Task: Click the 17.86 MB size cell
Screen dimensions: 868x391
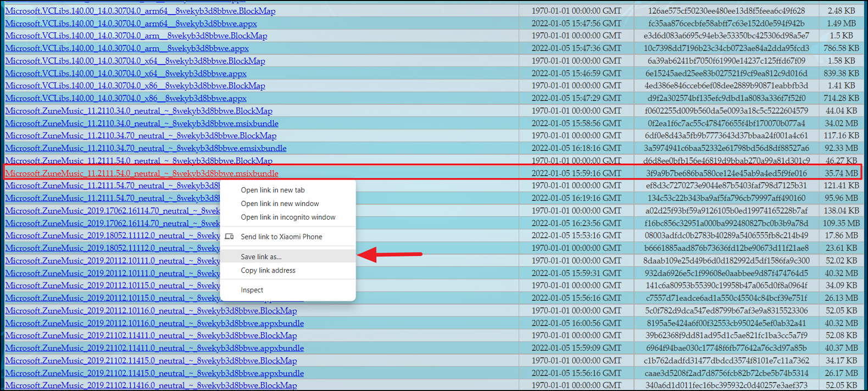Action: click(841, 236)
